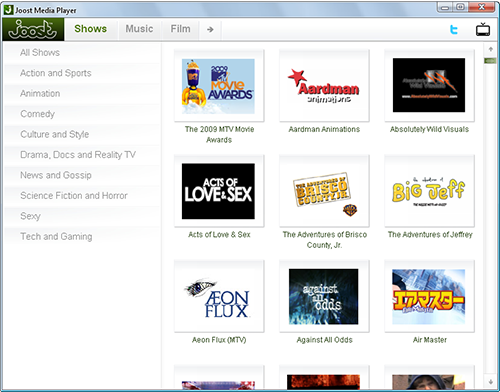The height and width of the screenshot is (392, 500).
Task: Close the Joost Media Player window
Action: click(x=482, y=7)
